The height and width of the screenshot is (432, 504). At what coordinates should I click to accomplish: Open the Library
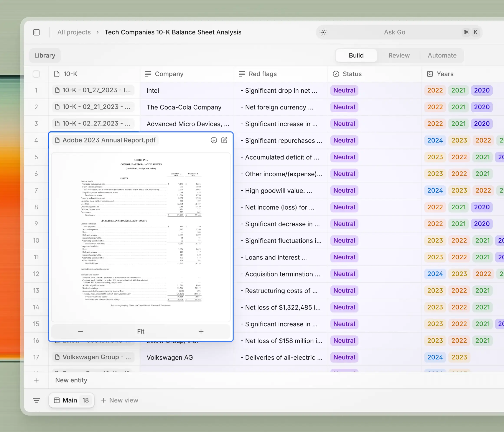(44, 55)
